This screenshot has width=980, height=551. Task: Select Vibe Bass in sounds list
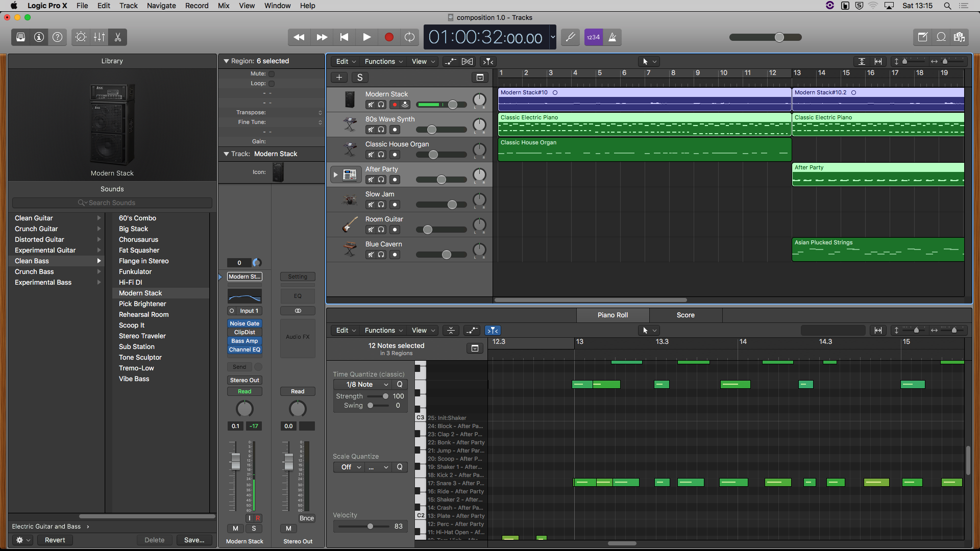134,379
